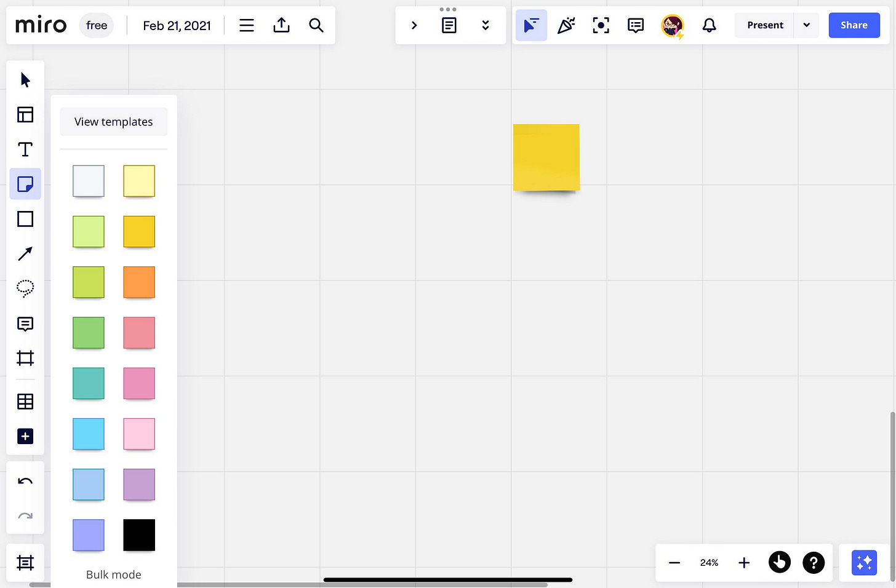Click the board name Feb 21, 2021

point(177,25)
